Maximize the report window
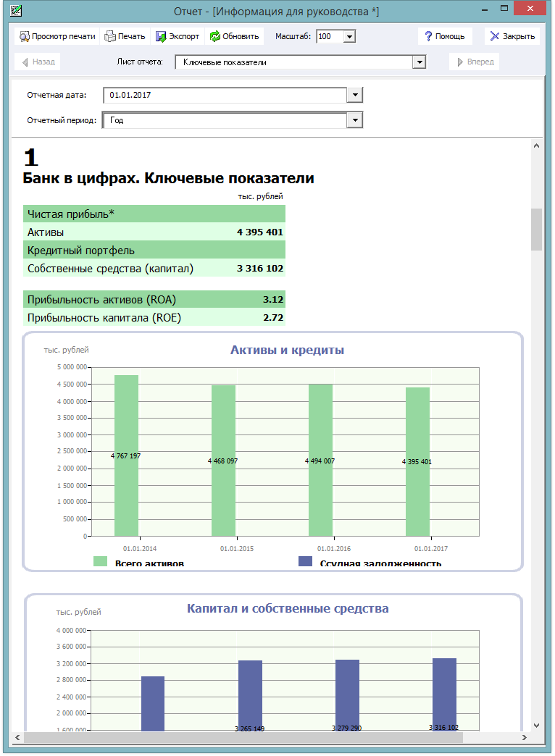Viewport: 555px width, 756px height. tap(504, 8)
